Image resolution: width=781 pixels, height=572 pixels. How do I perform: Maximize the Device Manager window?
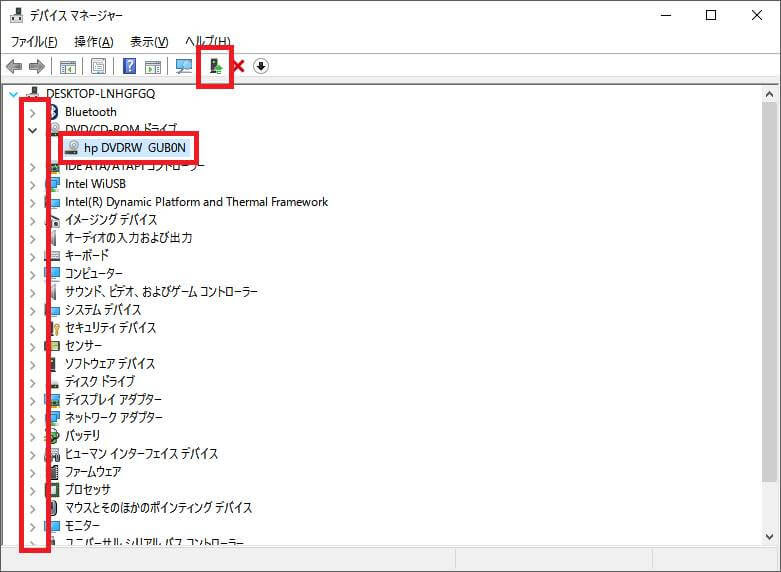[711, 15]
